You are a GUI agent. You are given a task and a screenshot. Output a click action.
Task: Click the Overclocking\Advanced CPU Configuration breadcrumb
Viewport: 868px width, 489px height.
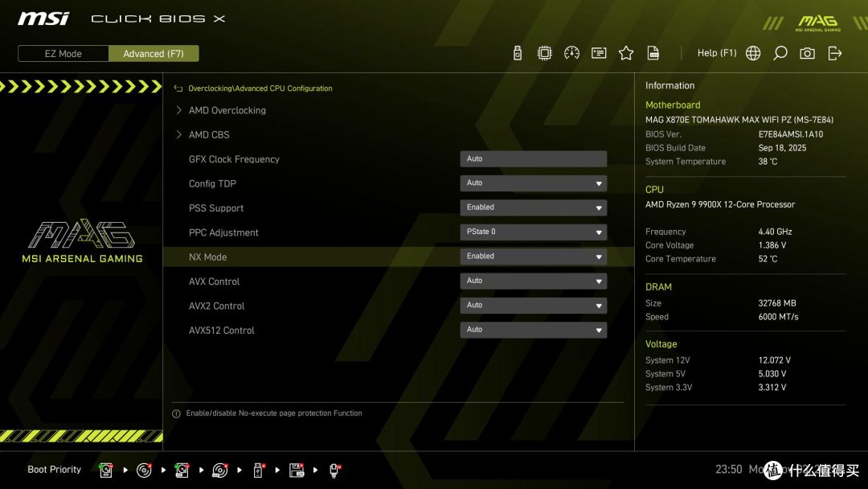[260, 88]
